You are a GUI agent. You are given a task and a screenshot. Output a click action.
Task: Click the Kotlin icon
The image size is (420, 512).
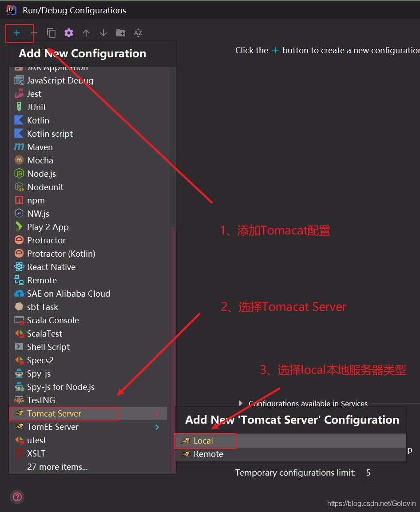pyautogui.click(x=19, y=120)
